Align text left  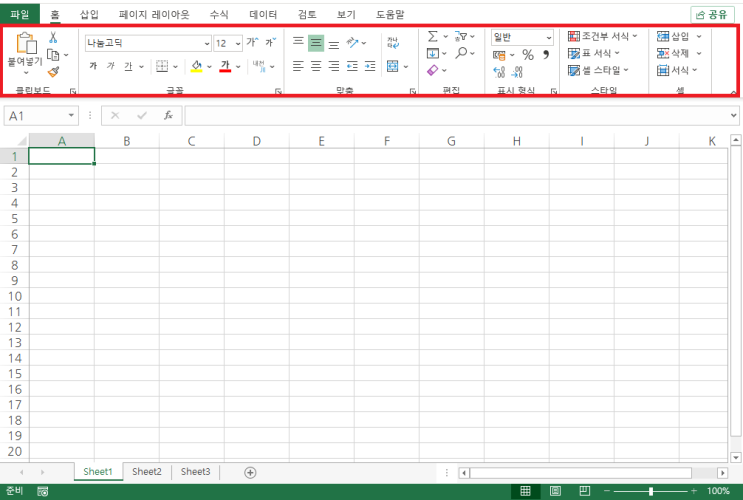point(298,66)
